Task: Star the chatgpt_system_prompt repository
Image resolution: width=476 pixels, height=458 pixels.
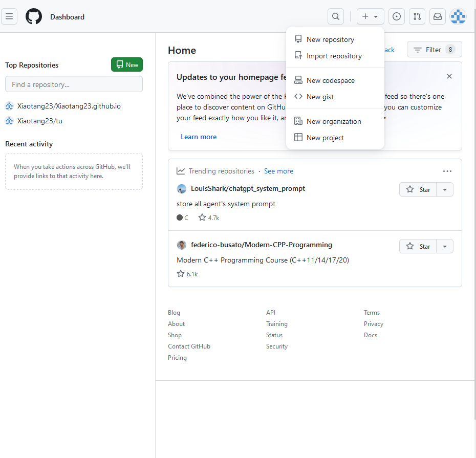Action: (418, 189)
